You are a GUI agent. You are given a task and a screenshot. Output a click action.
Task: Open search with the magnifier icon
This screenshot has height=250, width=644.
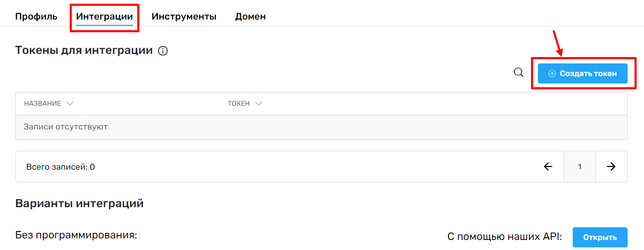[518, 73]
